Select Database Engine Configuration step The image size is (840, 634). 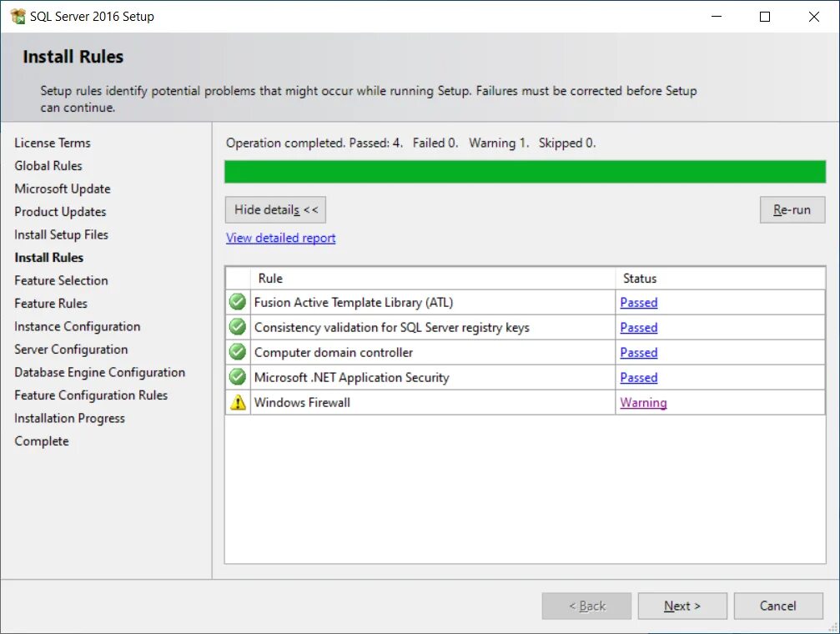pyautogui.click(x=99, y=372)
